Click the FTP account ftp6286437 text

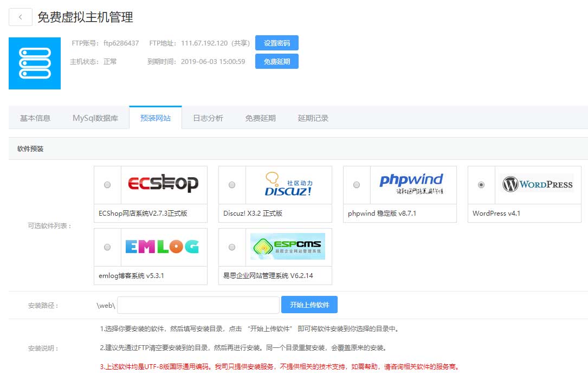(121, 43)
